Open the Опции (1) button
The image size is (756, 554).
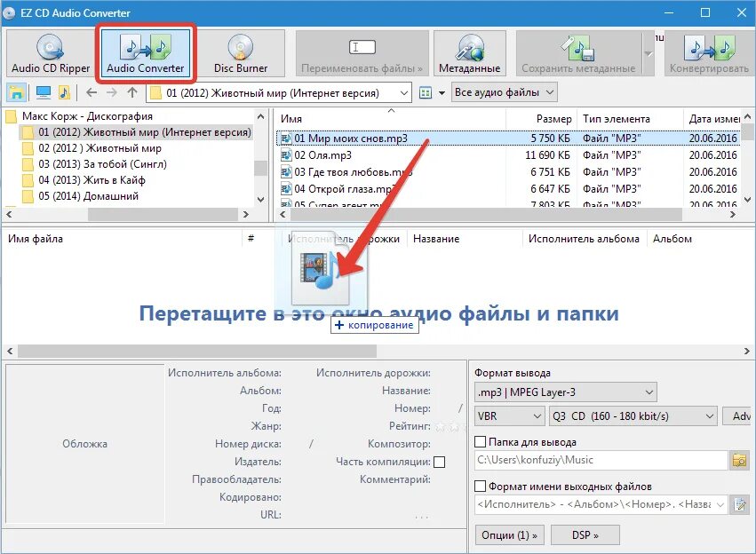[510, 535]
